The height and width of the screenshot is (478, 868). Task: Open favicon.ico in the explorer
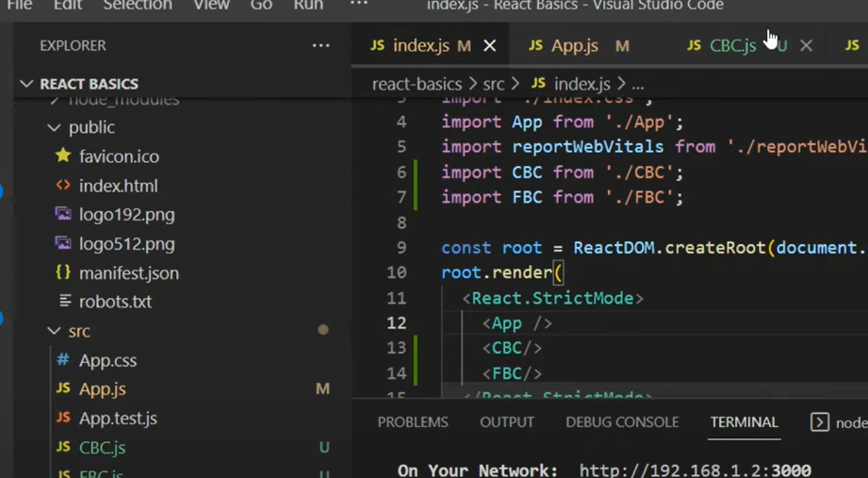tap(119, 157)
